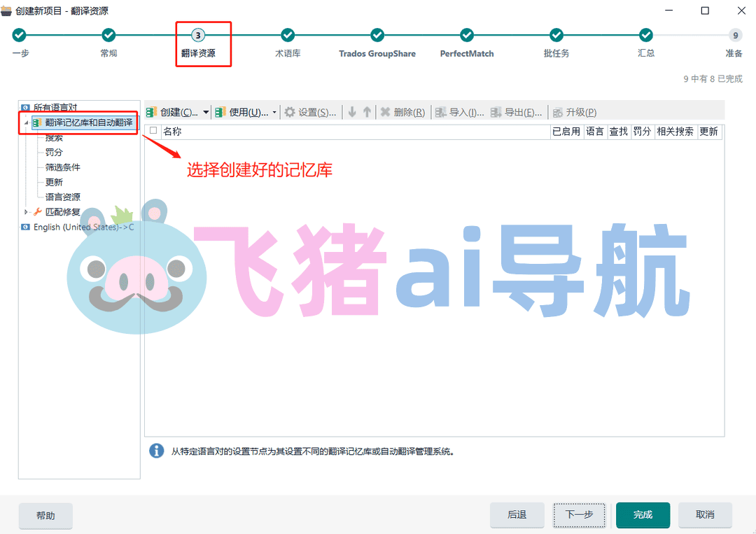Click the green 完成 button
This screenshot has height=534, width=756.
click(643, 514)
